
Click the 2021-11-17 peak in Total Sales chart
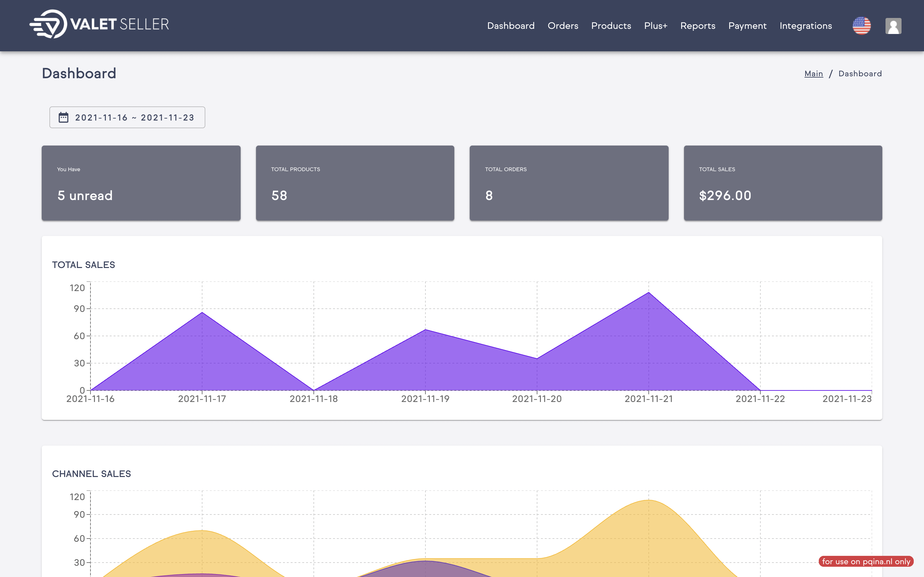[x=202, y=313]
